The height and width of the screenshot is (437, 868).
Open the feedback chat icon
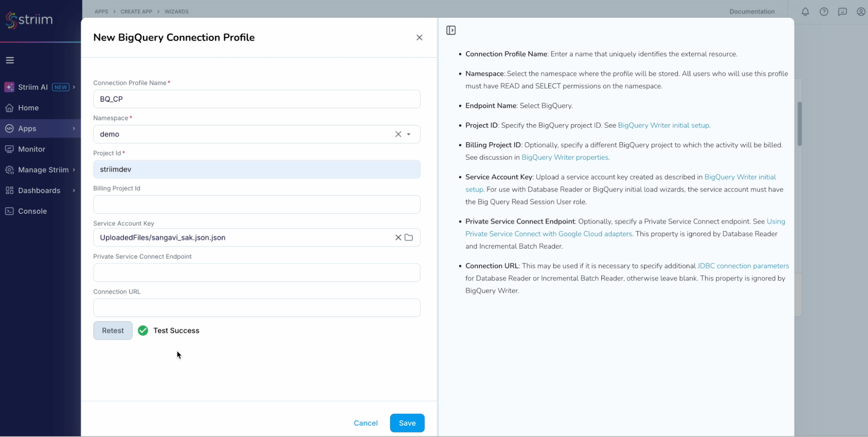842,12
